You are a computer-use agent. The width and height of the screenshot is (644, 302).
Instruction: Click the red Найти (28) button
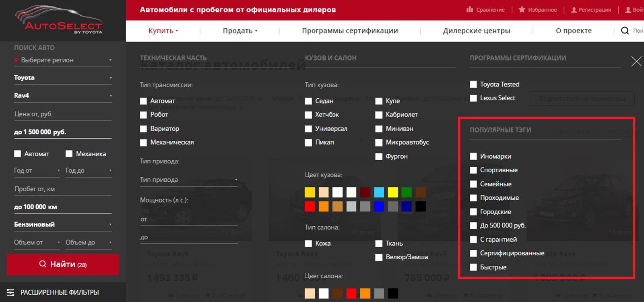[63, 265]
